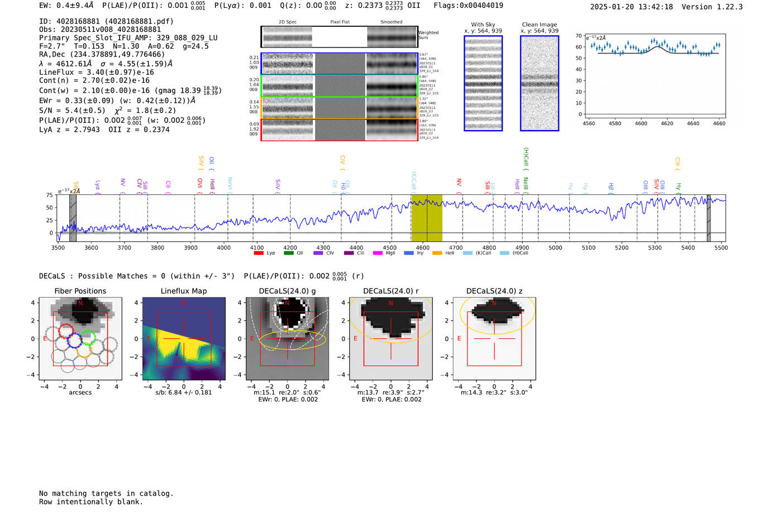The width and height of the screenshot is (782, 532).
Task: Select the z: 0.2373 OII header value
Action: click(x=383, y=6)
